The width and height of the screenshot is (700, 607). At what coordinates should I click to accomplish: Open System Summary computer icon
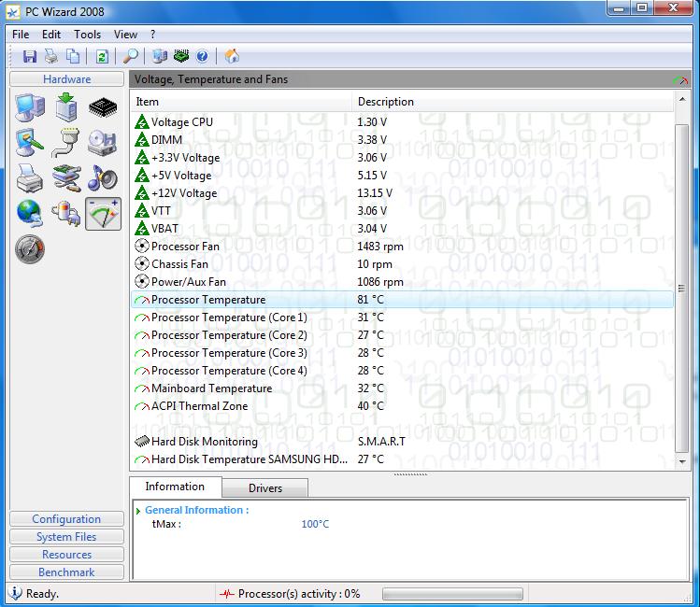pyautogui.click(x=30, y=107)
